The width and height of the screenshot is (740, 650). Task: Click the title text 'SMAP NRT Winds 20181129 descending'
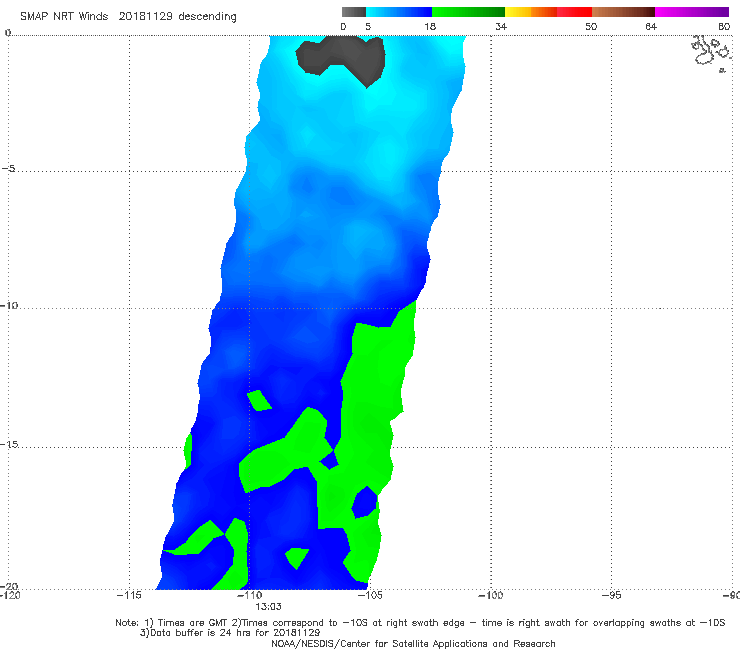coord(128,17)
